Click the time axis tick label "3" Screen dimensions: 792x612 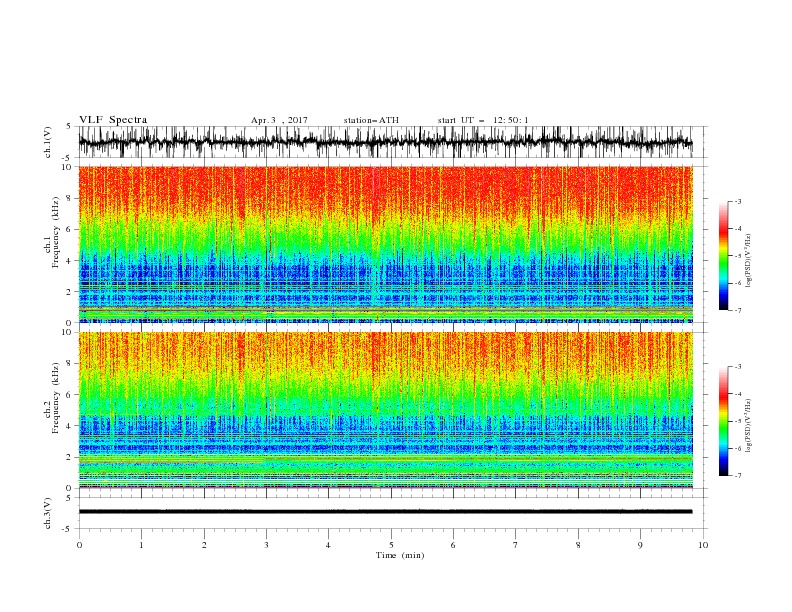266,545
